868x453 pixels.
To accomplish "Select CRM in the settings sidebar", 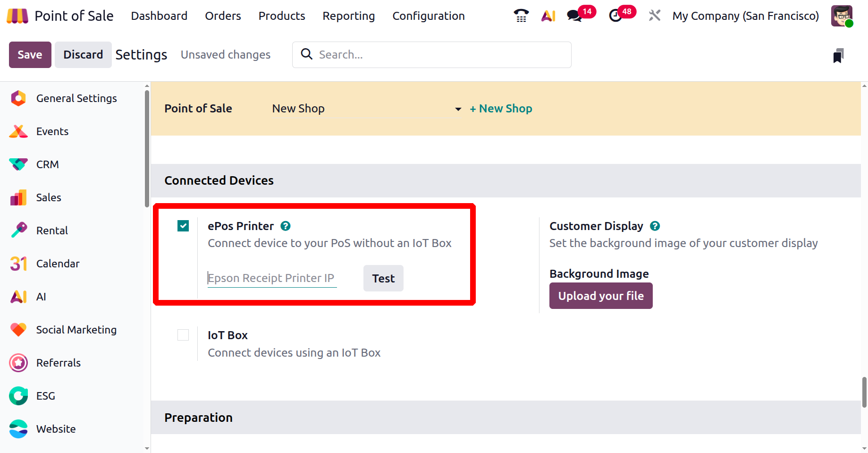I will tap(48, 164).
